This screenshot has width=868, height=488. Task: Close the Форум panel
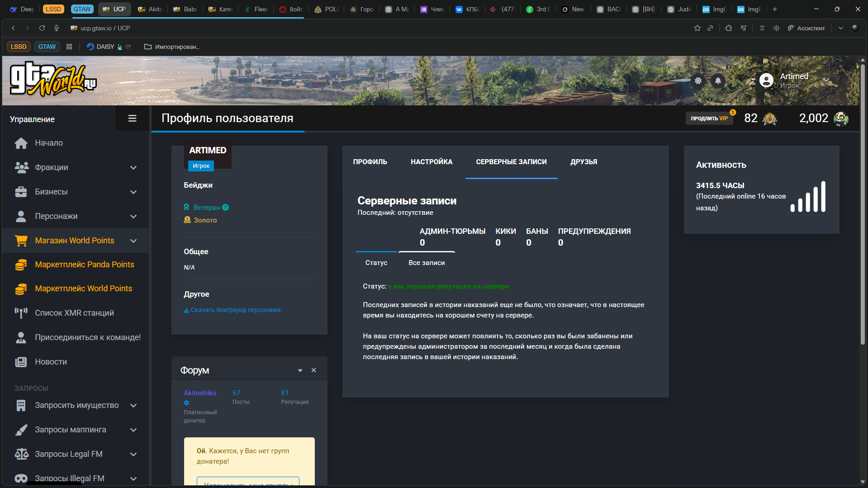pyautogui.click(x=314, y=370)
